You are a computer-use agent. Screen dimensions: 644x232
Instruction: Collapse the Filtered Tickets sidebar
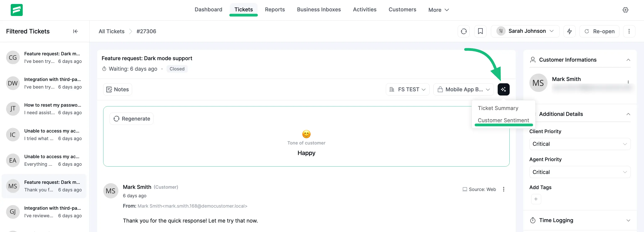click(x=75, y=31)
